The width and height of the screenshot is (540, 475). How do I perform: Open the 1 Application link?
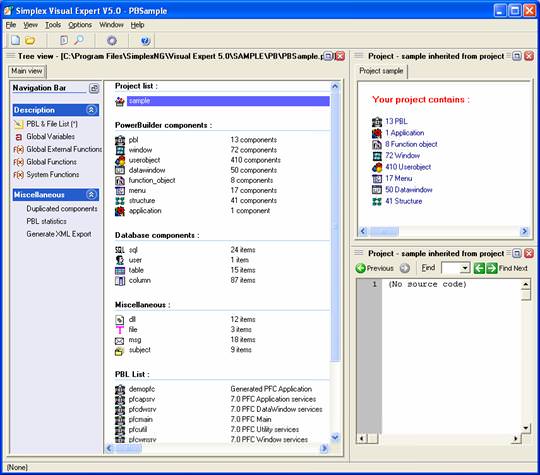pos(405,133)
